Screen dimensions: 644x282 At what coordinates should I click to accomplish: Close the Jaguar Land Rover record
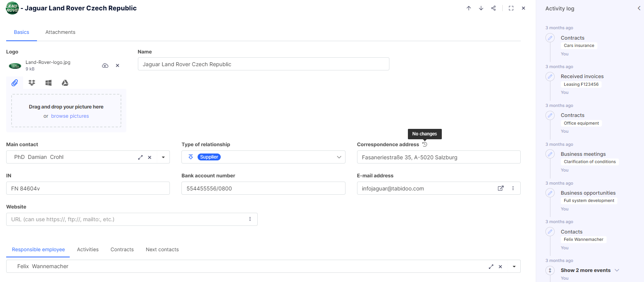(523, 8)
